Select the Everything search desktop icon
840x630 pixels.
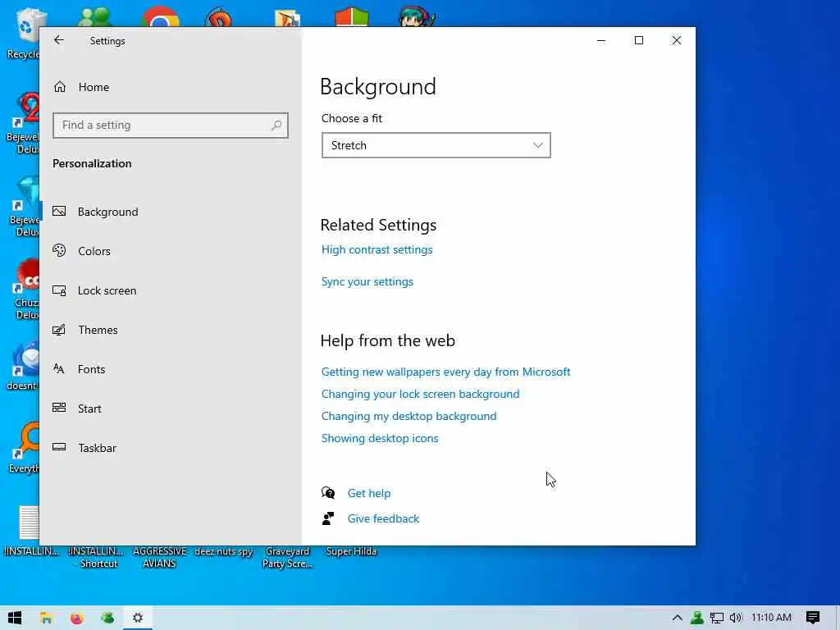[25, 448]
